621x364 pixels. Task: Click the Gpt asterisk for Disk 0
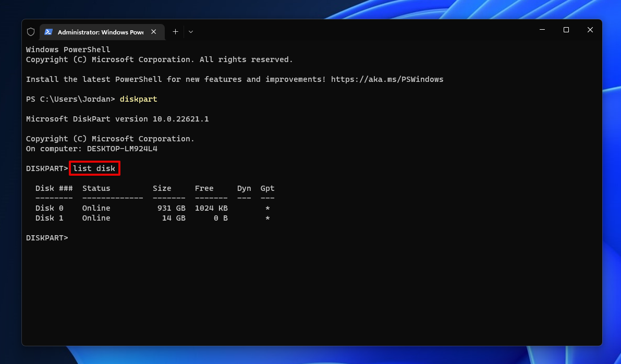coord(267,208)
